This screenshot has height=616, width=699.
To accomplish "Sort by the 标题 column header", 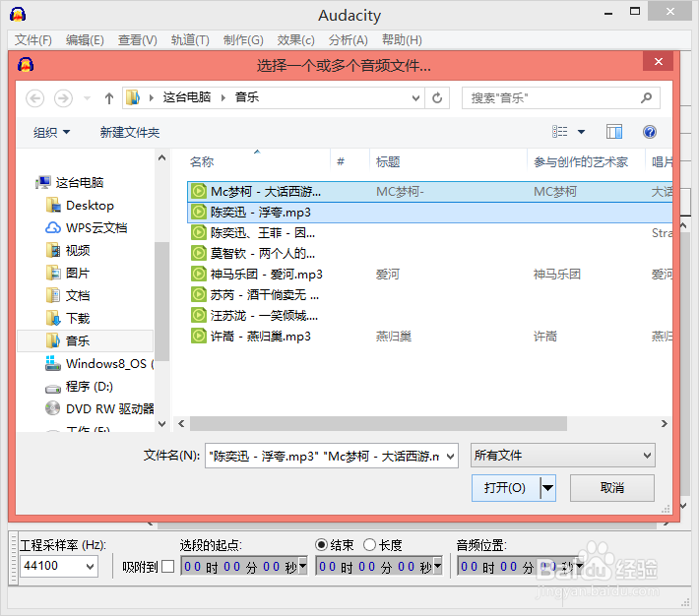I will (x=387, y=161).
